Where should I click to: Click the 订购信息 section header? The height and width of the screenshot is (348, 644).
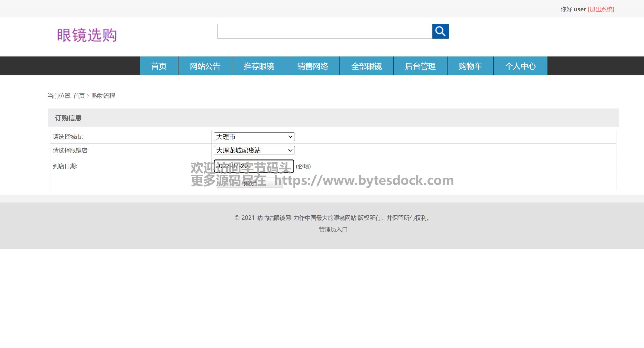(68, 118)
